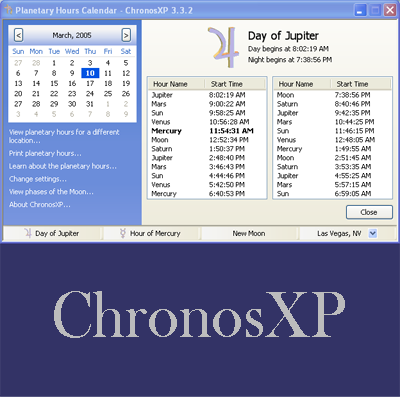The width and height of the screenshot is (400, 400).
Task: Click New Moon status bar panel
Action: click(x=249, y=233)
